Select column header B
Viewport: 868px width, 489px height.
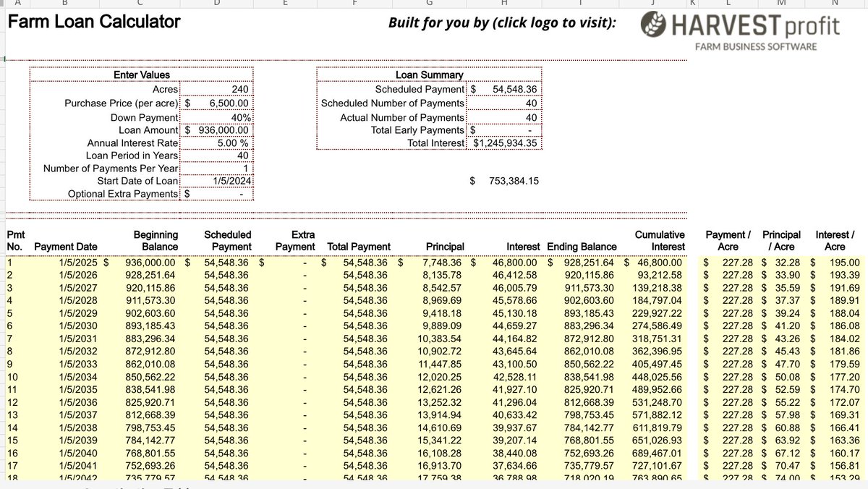click(x=66, y=3)
